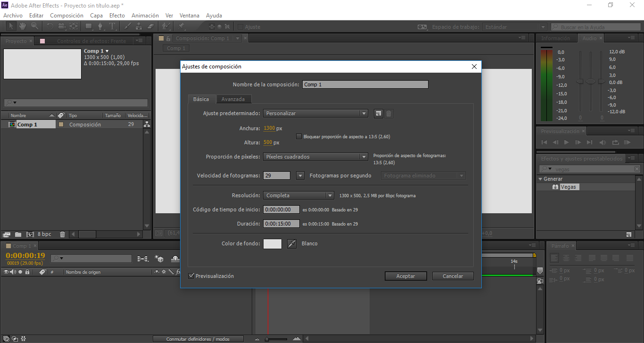Open the composition mini-flowchart in the timeline
The width and height of the screenshot is (644, 343).
tap(143, 259)
